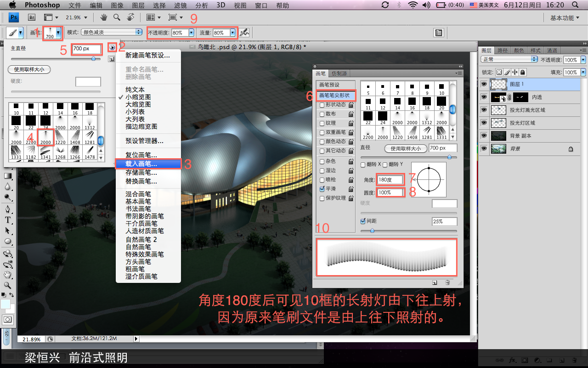Click 使用取样大小 in the brush picker
The height and width of the screenshot is (368, 588).
[x=29, y=69]
